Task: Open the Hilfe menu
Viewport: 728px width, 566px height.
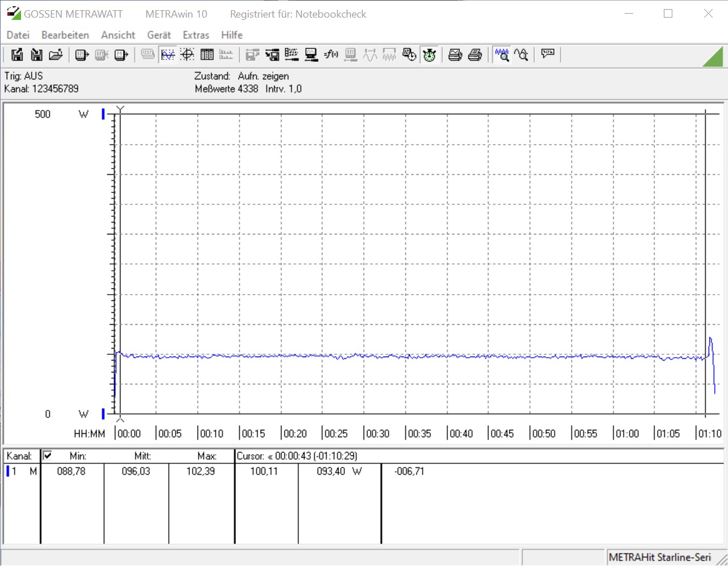Action: coord(232,35)
